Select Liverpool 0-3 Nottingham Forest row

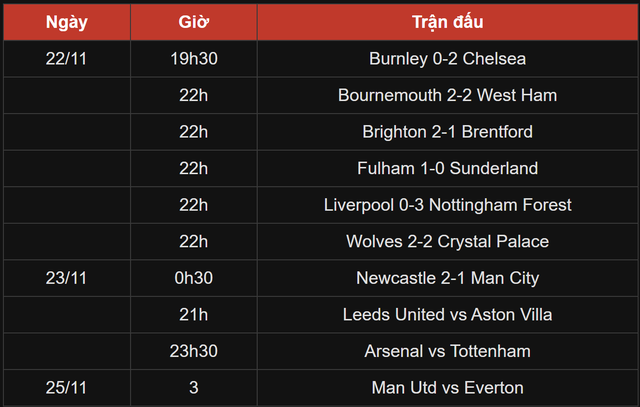click(x=447, y=205)
